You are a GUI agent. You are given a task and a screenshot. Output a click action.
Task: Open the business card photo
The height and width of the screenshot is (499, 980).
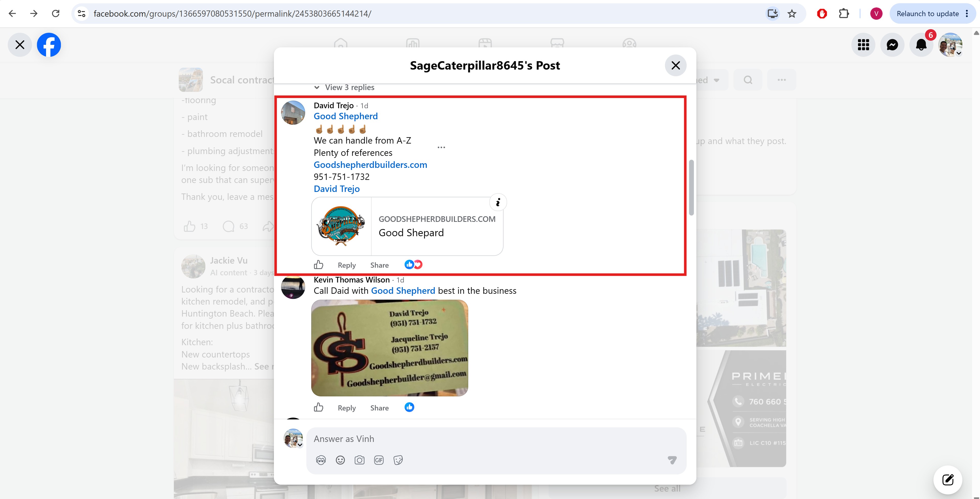tap(389, 348)
